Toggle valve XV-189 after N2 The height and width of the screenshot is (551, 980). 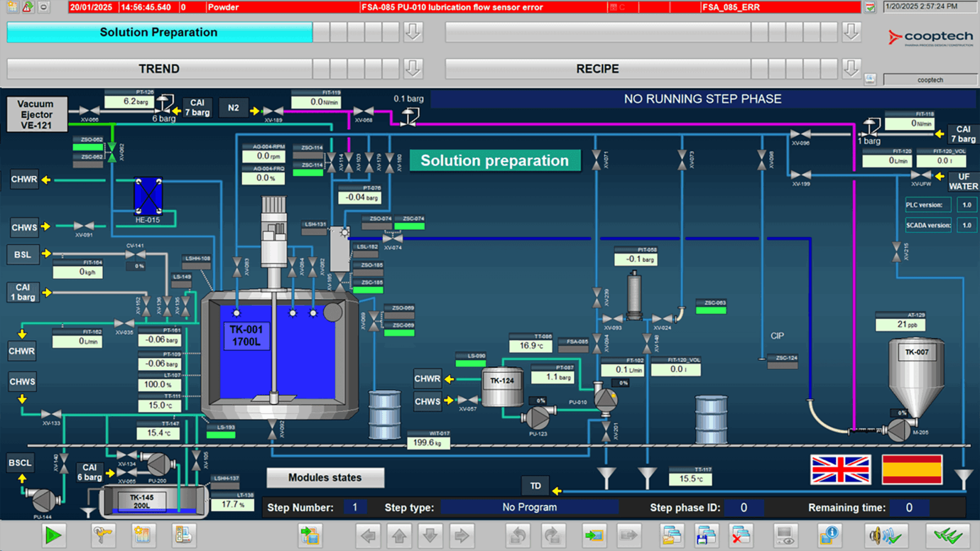pos(273,111)
